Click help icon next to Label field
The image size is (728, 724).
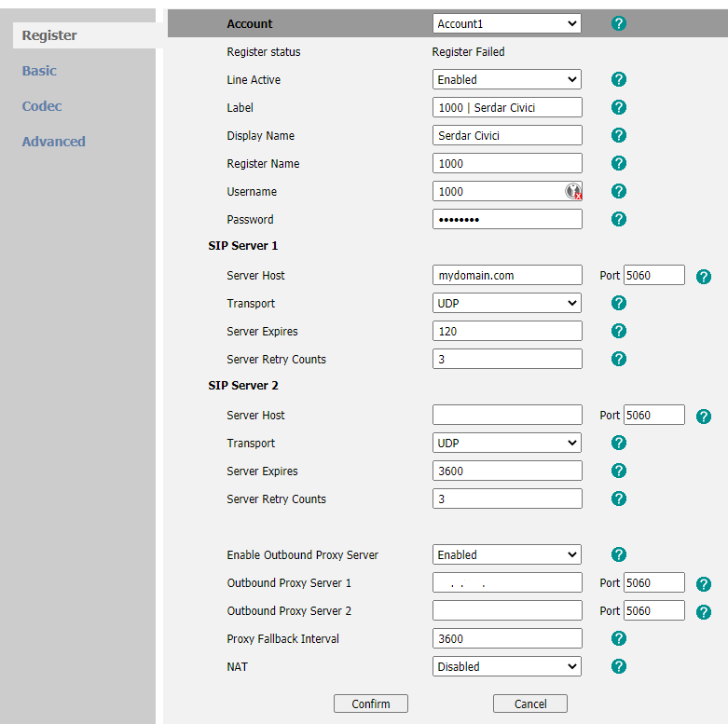coord(618,108)
